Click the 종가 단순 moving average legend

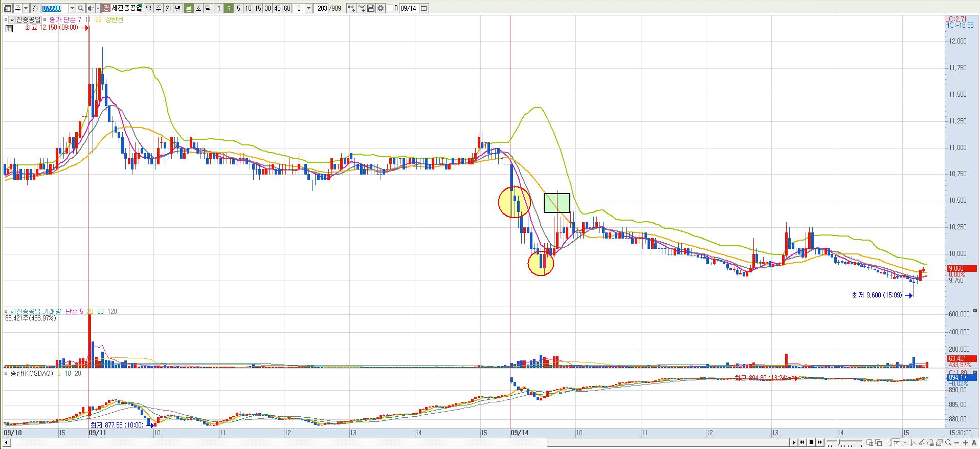65,19
